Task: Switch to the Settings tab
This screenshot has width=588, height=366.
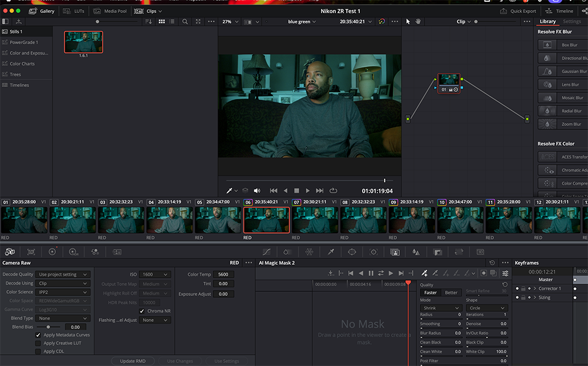Action: point(572,22)
